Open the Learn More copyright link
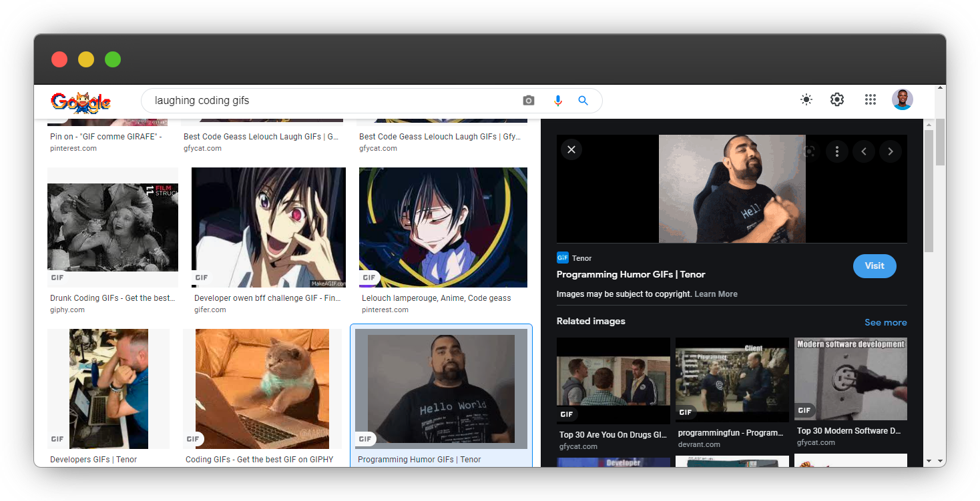The image size is (980, 501). [x=716, y=294]
